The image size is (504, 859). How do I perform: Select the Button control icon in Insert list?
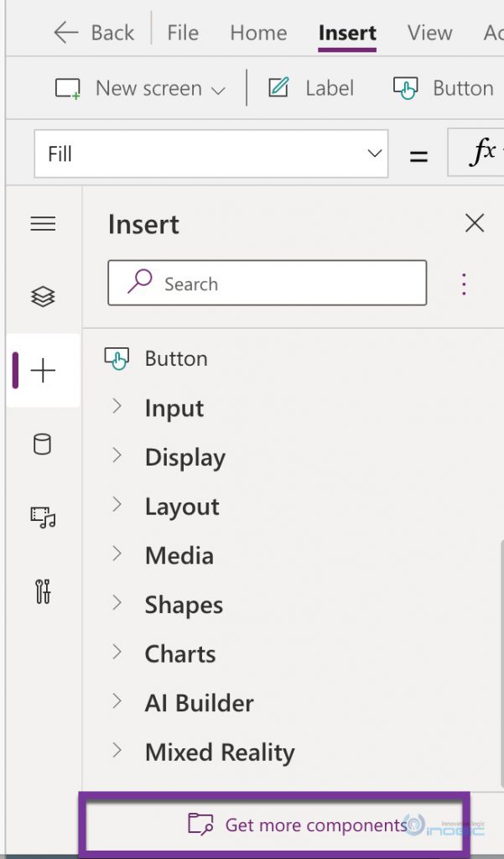tap(117, 357)
